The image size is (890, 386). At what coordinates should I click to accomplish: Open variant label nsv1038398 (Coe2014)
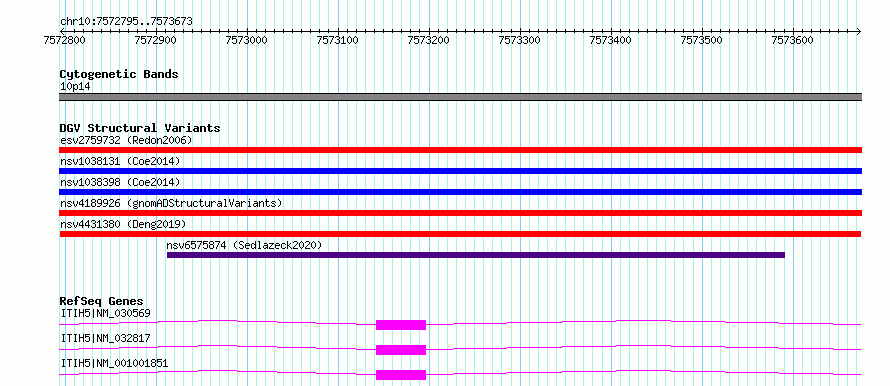(x=120, y=182)
